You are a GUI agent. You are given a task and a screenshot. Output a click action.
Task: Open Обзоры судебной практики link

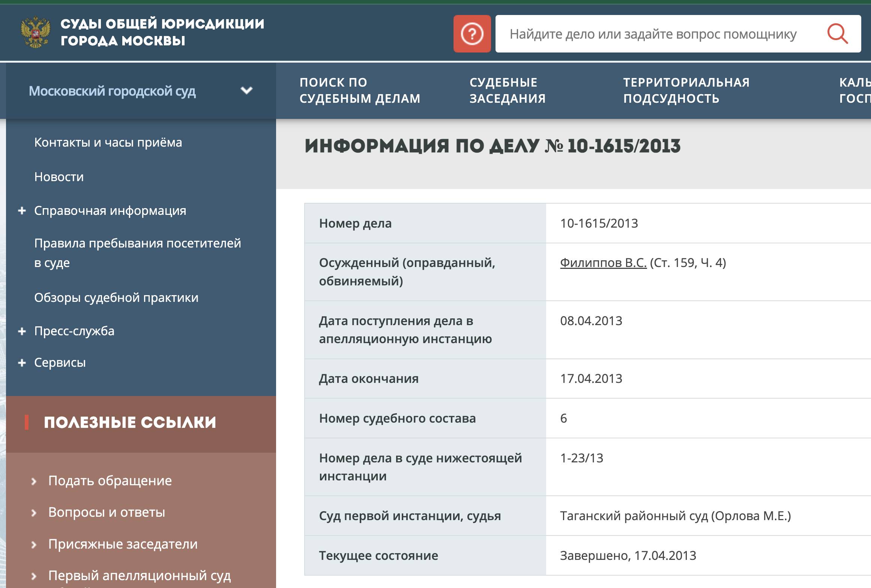coord(116,297)
